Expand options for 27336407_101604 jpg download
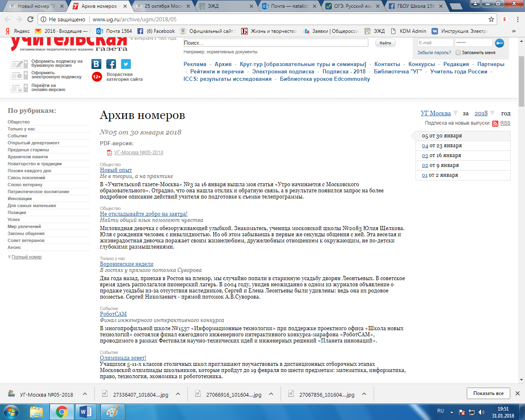The image size is (525, 420). 178,394
